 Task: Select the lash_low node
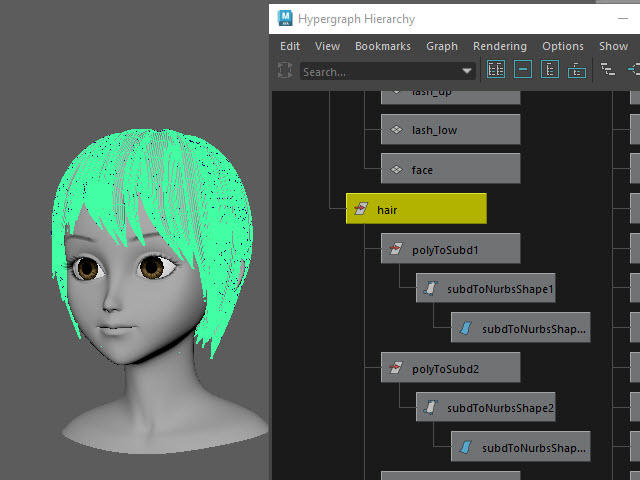pyautogui.click(x=450, y=129)
